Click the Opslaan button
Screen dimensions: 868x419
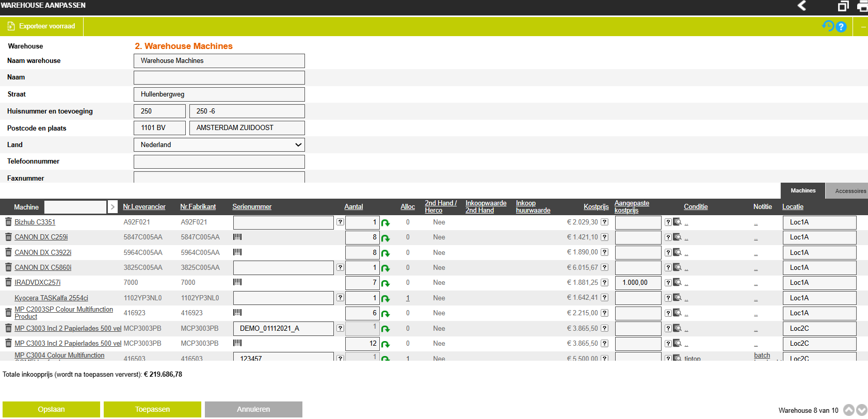(51, 409)
